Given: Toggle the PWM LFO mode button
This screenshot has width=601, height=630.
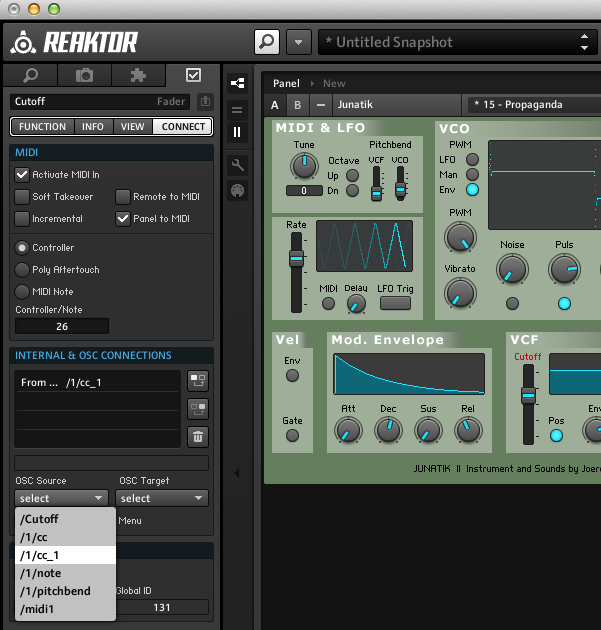Looking at the screenshot, I should (x=472, y=160).
